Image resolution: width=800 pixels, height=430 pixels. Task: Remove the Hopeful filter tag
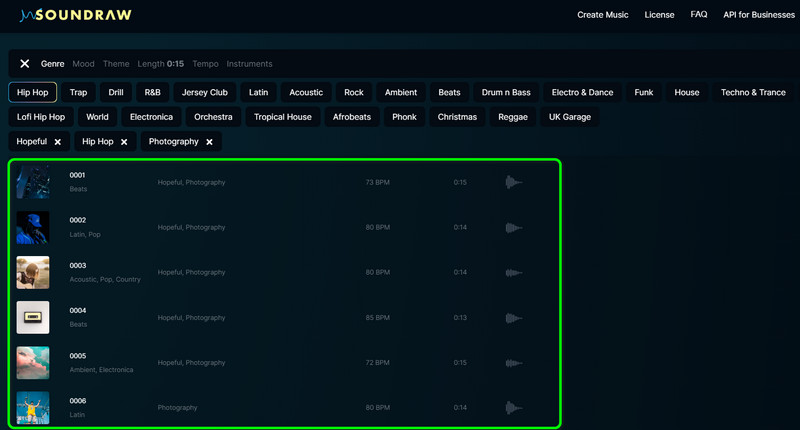[x=58, y=142]
